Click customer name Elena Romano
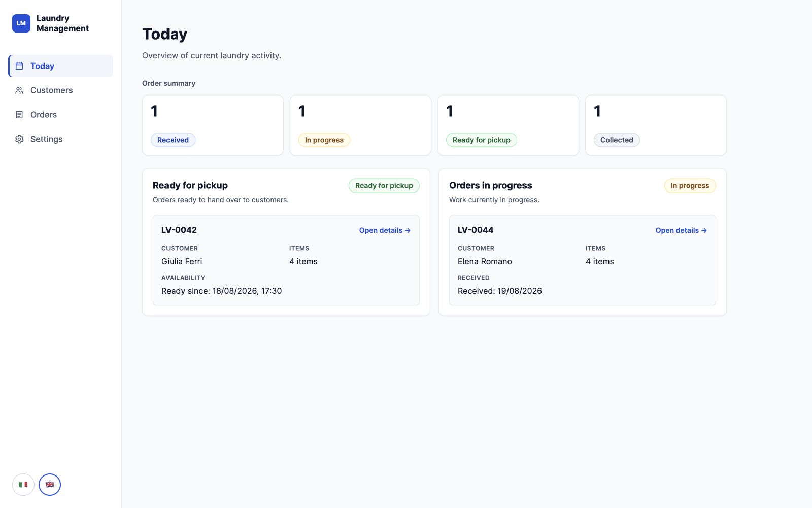 tap(485, 261)
